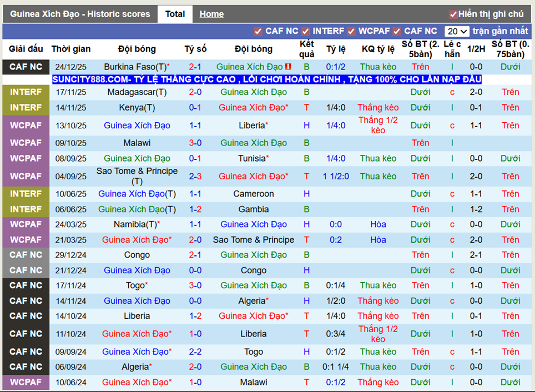Select the Kết quả column header

tap(306, 49)
